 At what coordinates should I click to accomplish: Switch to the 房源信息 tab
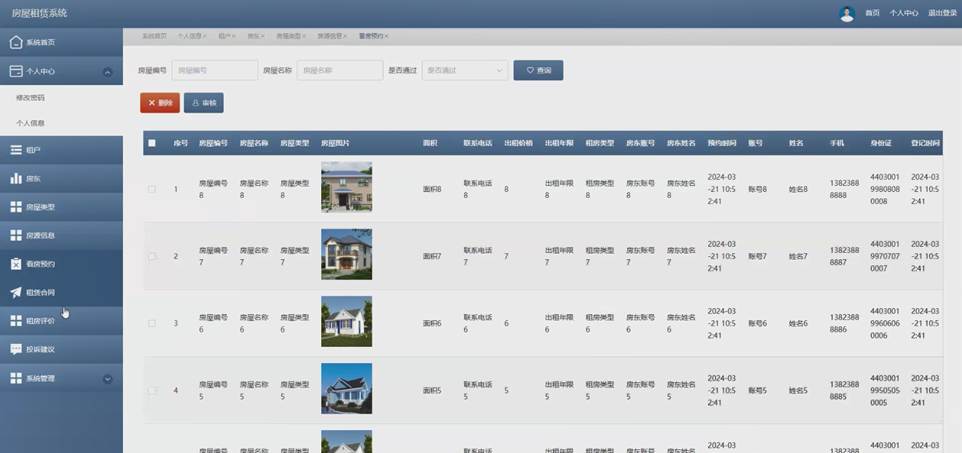pyautogui.click(x=329, y=36)
